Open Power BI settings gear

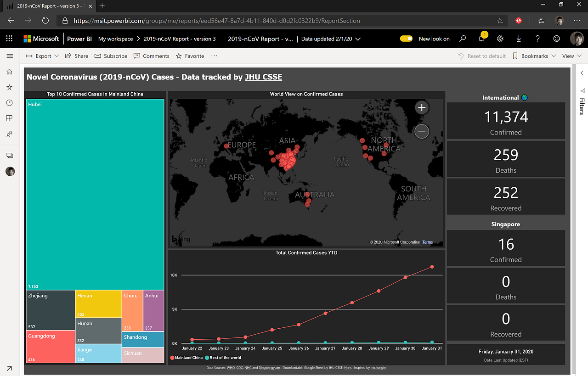pos(500,39)
